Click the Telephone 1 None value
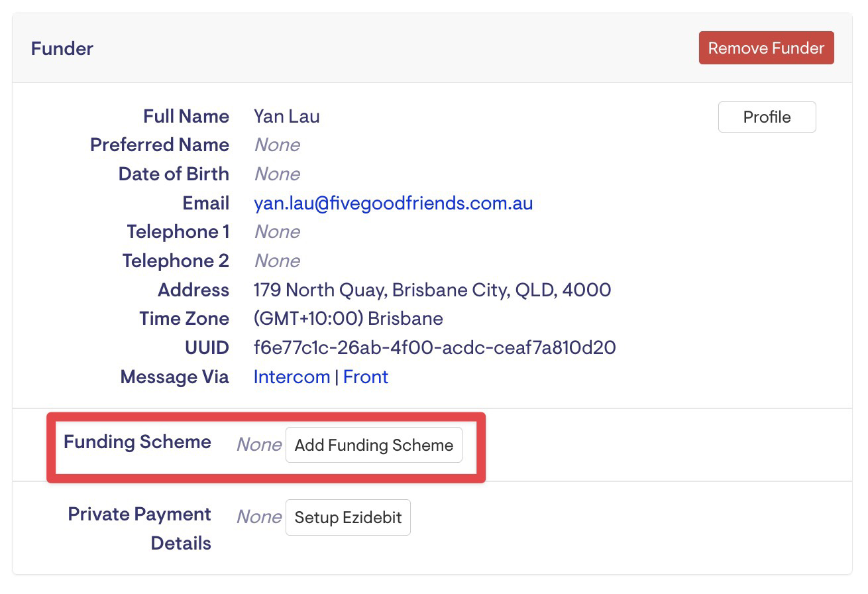868x594 pixels. 277,232
